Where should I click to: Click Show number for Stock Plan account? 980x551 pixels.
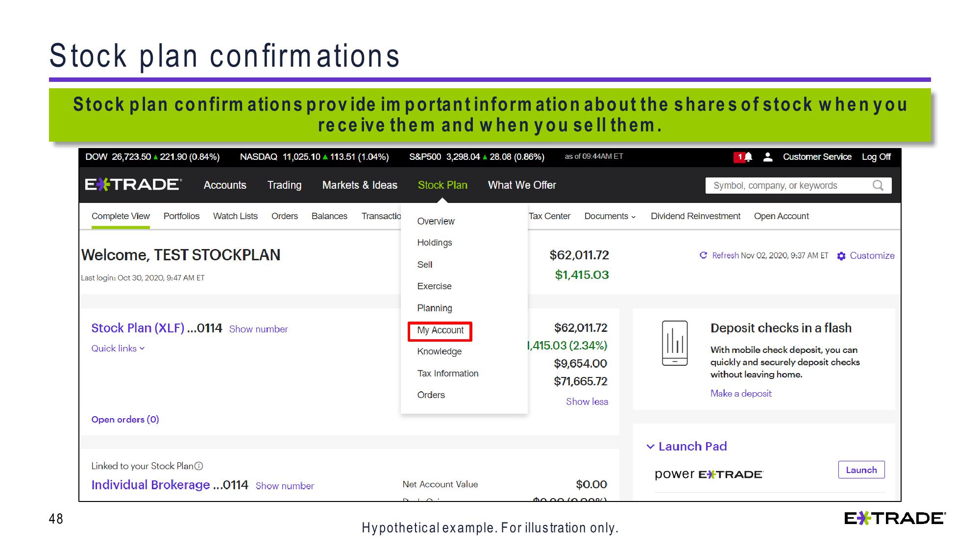pos(258,329)
